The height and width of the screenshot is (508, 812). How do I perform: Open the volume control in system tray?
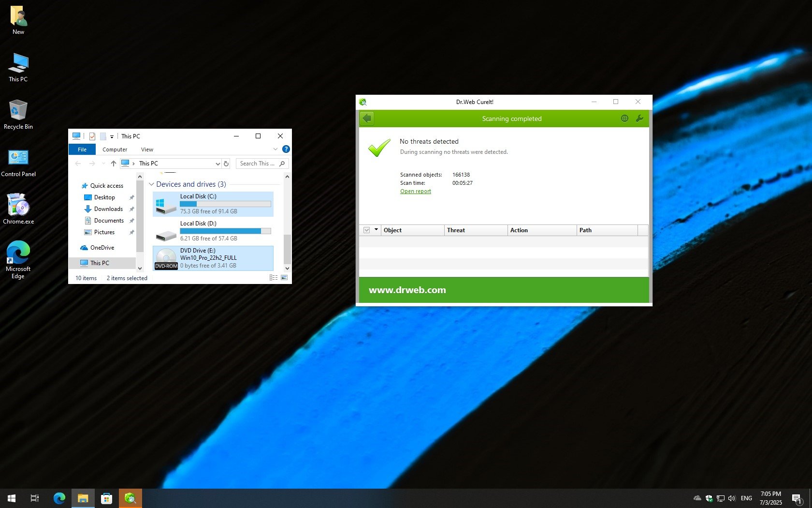(x=732, y=498)
